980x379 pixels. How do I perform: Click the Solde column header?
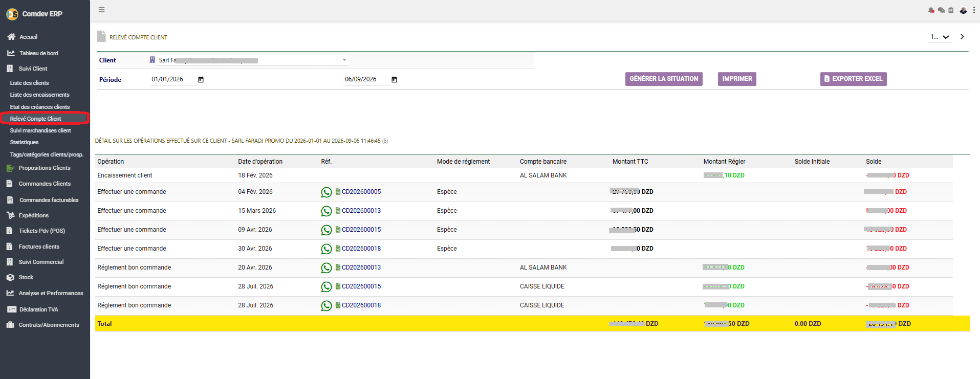point(874,162)
